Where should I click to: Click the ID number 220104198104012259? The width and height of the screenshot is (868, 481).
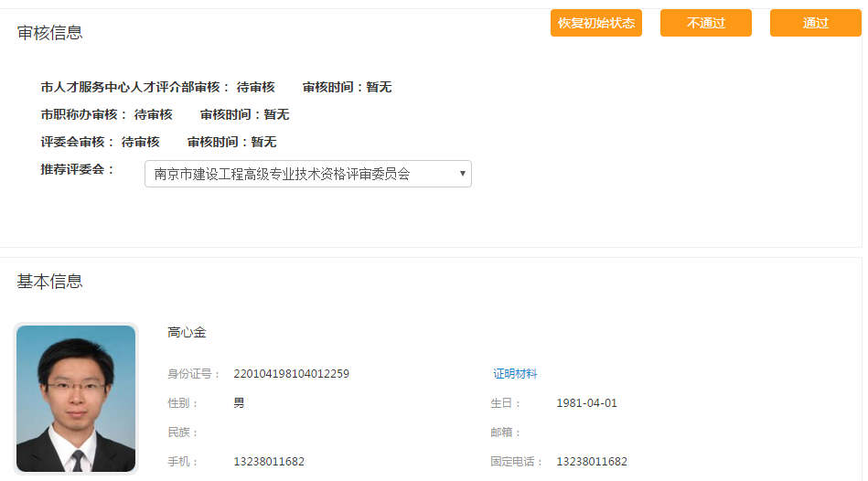(x=291, y=374)
